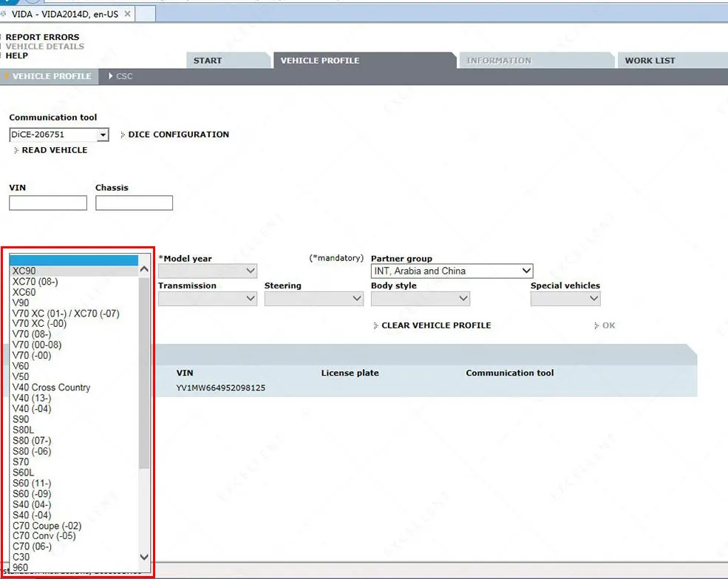Open the Partner group dropdown

[452, 271]
